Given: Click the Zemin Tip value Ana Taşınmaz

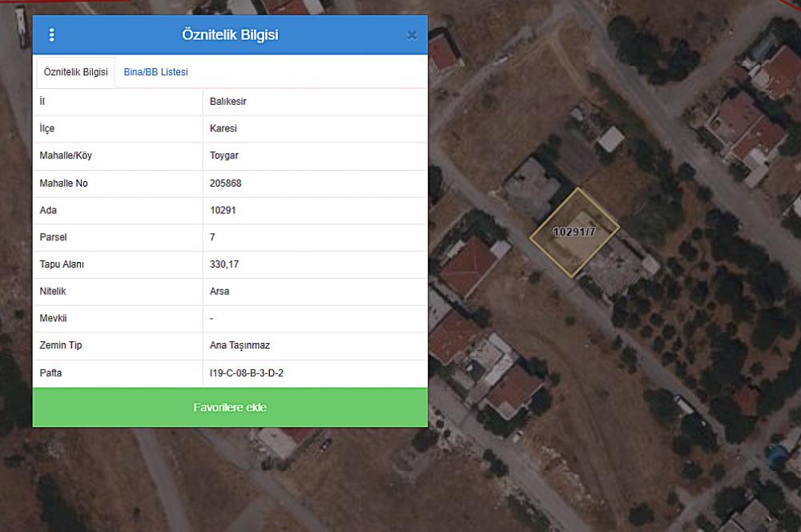Looking at the screenshot, I should point(239,345).
